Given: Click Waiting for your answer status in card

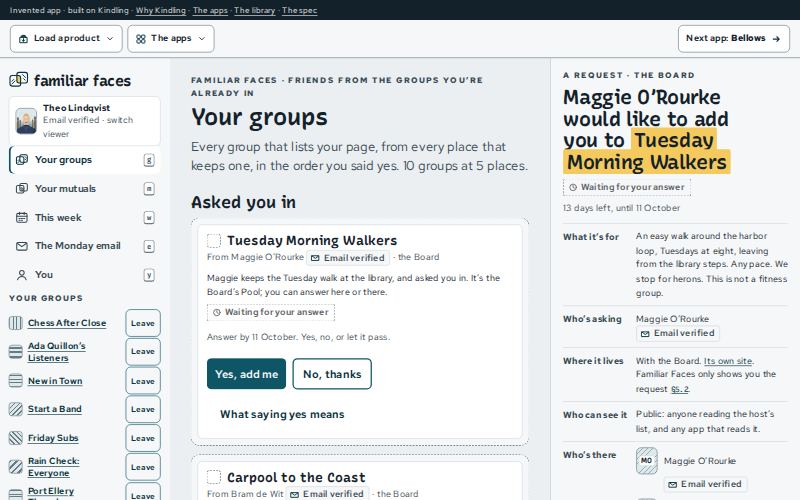Looking at the screenshot, I should click(271, 312).
